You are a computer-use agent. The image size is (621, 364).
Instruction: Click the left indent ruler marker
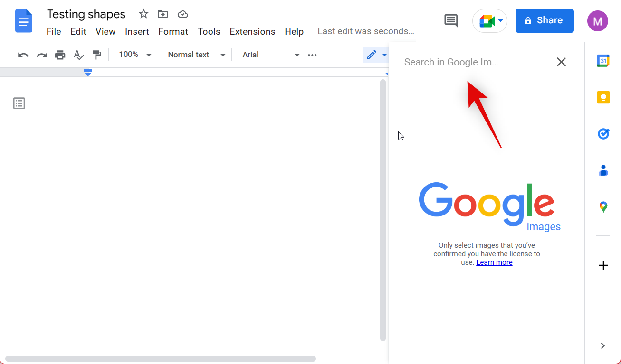click(x=88, y=72)
